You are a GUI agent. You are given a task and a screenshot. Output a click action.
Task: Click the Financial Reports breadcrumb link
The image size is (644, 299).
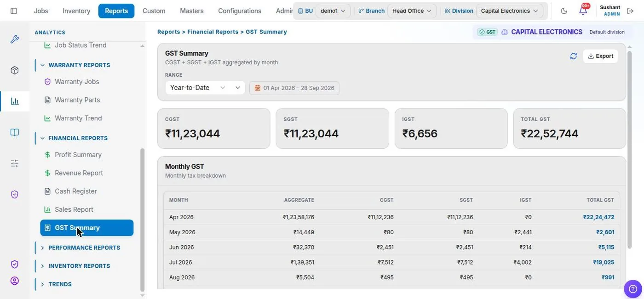pyautogui.click(x=213, y=32)
